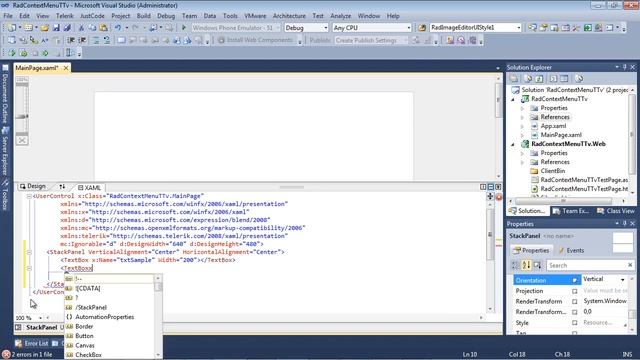The image size is (640, 360).
Task: Open the Orientation Vertical value dropdown
Action: (x=622, y=280)
